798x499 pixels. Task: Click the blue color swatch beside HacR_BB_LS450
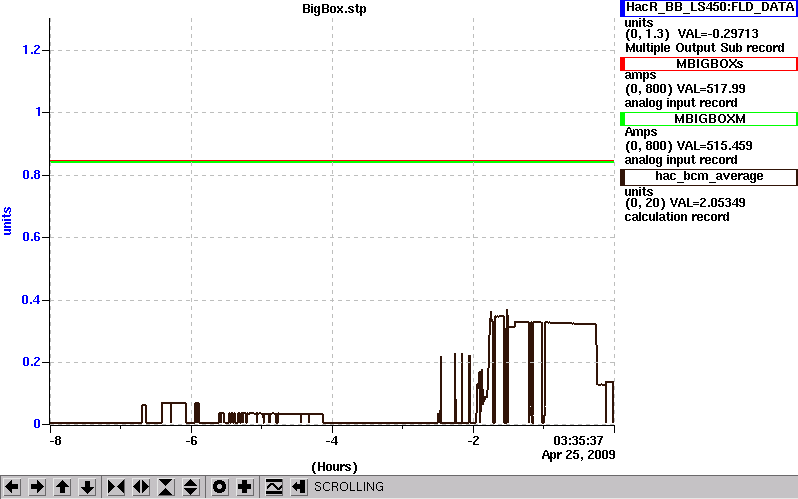(622, 8)
